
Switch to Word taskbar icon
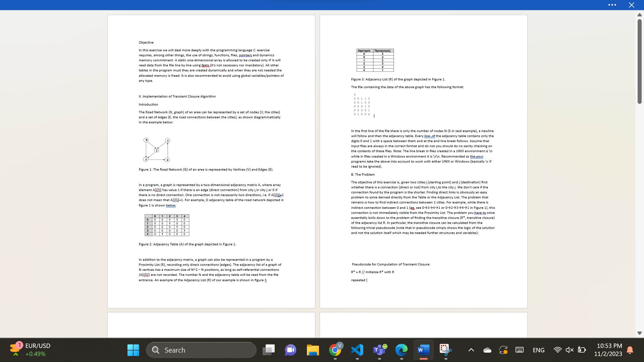[423, 350]
